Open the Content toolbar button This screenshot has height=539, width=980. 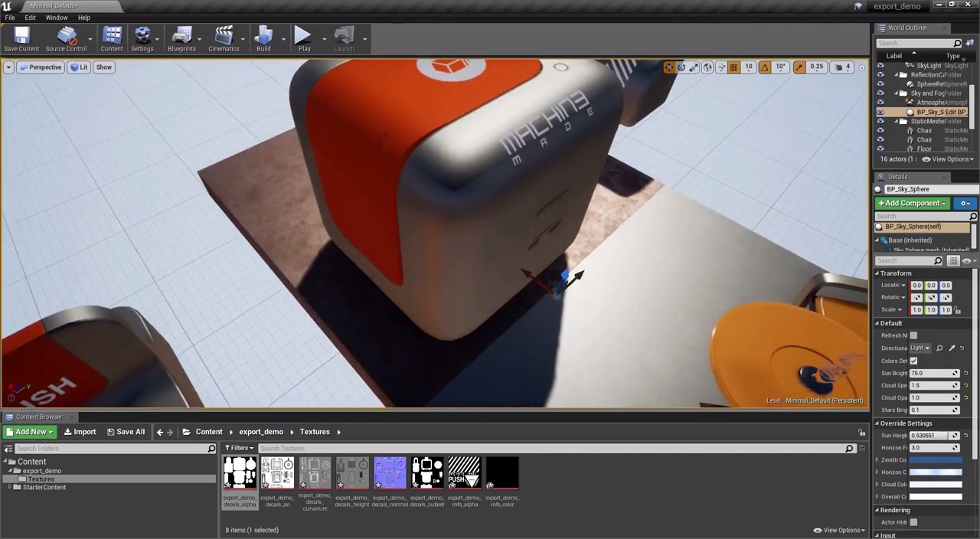click(x=112, y=39)
